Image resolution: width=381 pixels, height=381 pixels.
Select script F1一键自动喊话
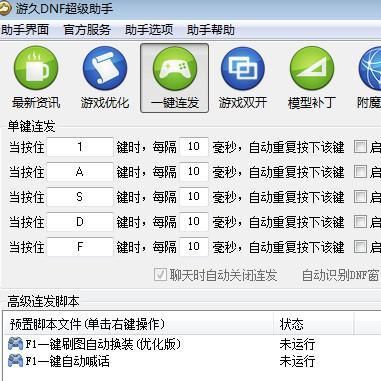[68, 361]
